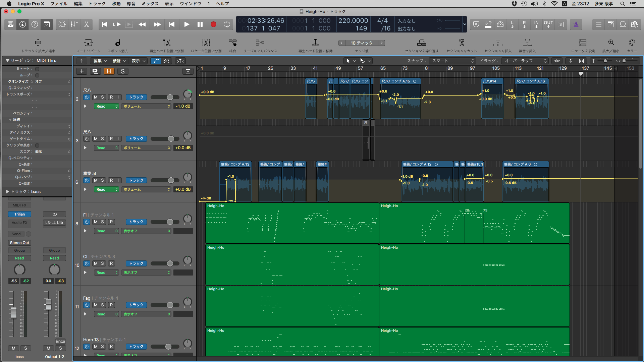Screen dimensions: 644x362
Task: Expand the Track bass inspector section
Action: [x=7, y=191]
